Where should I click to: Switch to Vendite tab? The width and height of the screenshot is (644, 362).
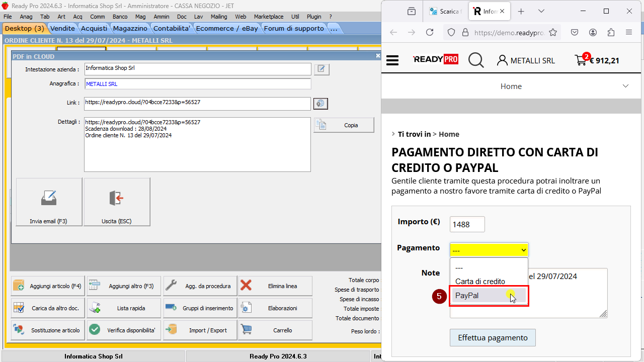(63, 28)
